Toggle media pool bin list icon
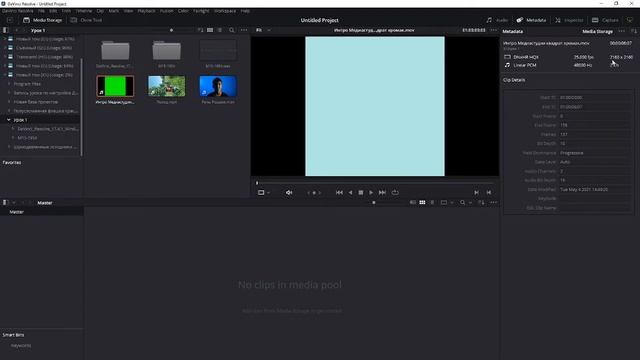 point(5,202)
